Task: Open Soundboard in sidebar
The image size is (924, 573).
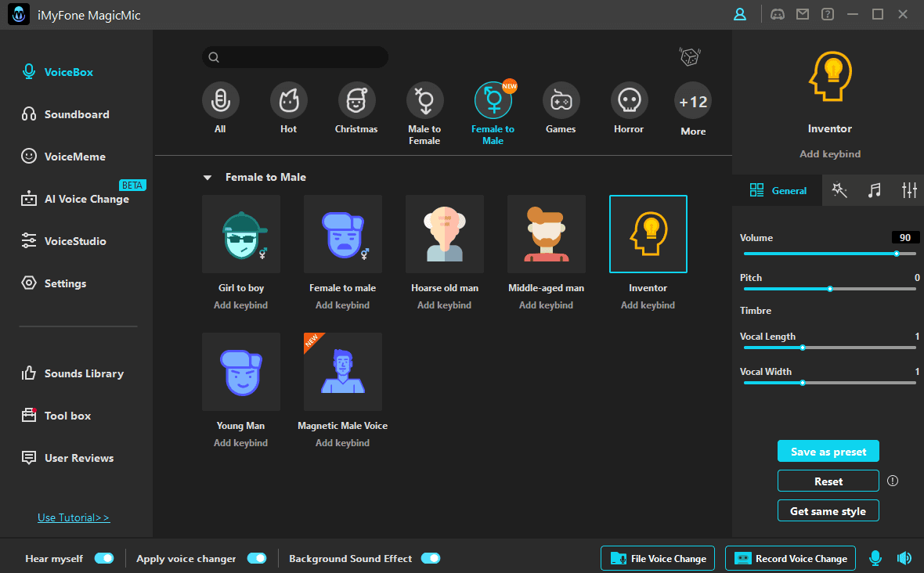Action: click(66, 114)
